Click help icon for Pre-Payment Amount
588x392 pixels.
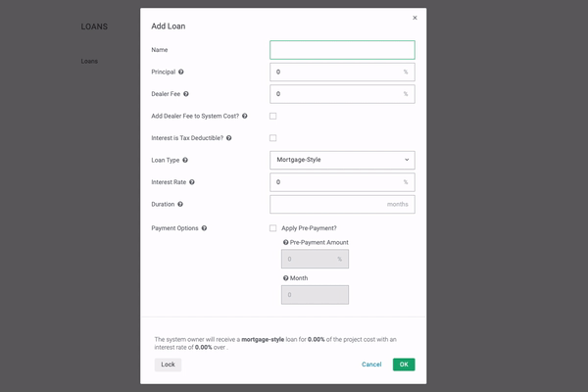click(x=285, y=242)
